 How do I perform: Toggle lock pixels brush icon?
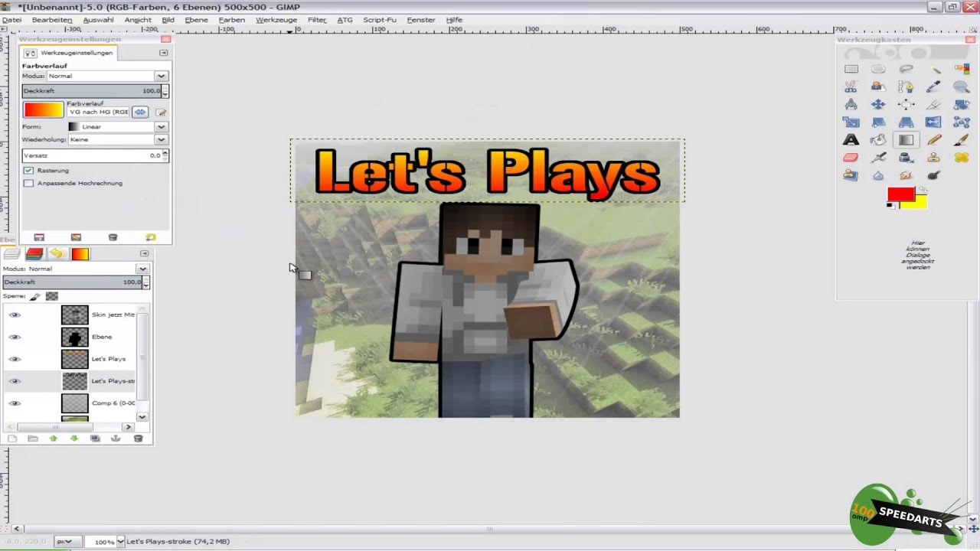[35, 296]
